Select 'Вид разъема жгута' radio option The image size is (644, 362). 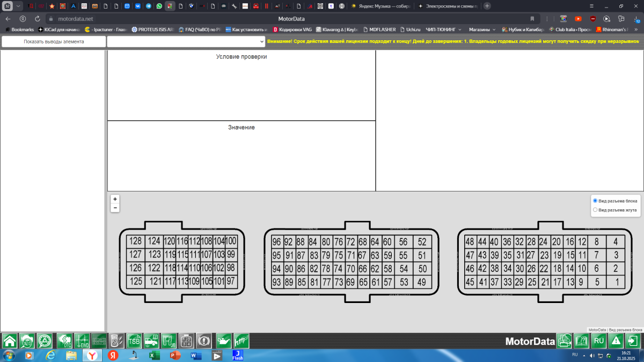(595, 210)
